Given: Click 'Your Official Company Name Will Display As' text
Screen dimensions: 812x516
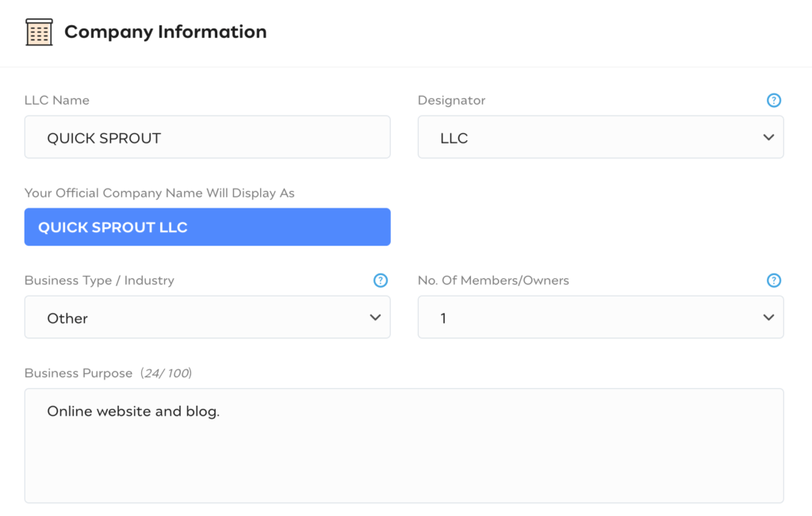Looking at the screenshot, I should click(x=159, y=193).
